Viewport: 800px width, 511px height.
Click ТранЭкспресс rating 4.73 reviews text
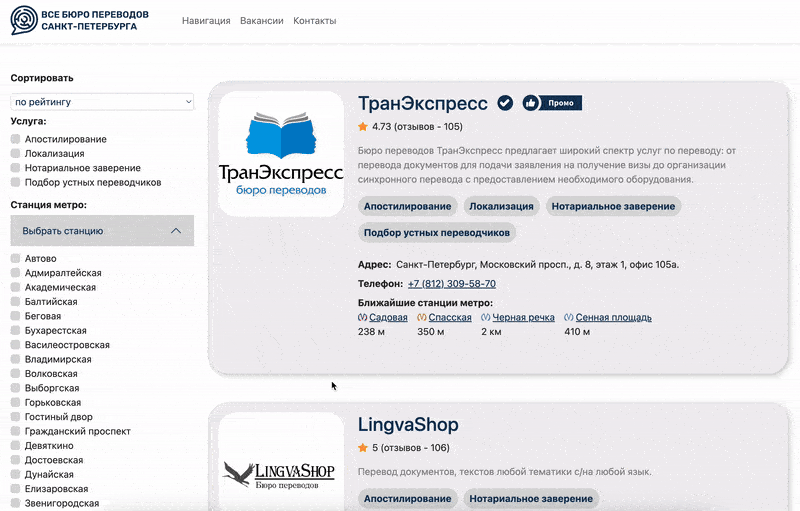click(x=417, y=126)
